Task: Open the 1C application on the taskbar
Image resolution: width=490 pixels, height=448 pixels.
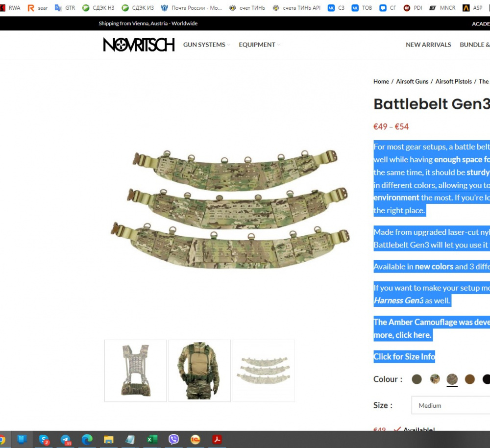Action: click(195, 440)
